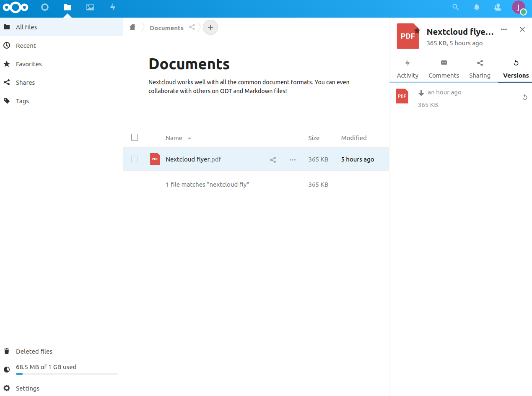Switch to the Comments tab

[x=444, y=69]
